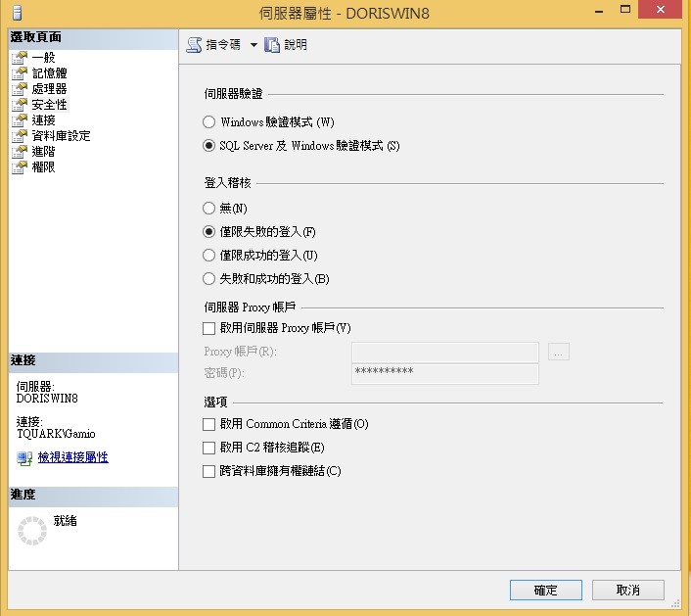691x616 pixels.
Task: Click the 進度 section header
Action: [x=93, y=496]
